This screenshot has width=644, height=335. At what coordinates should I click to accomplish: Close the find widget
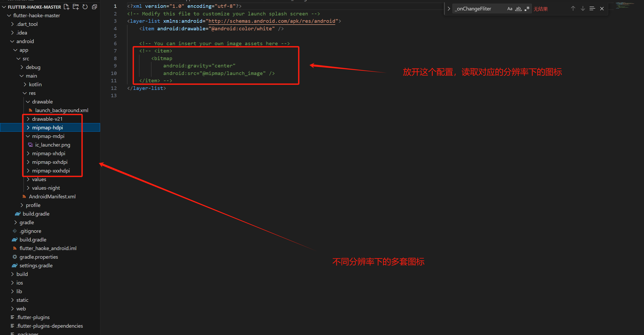[602, 9]
